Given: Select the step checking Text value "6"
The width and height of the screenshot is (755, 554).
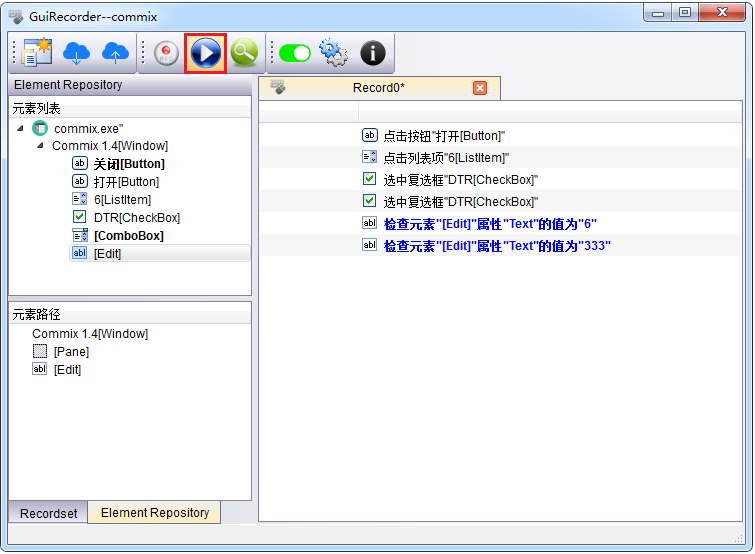Looking at the screenshot, I should pos(490,224).
